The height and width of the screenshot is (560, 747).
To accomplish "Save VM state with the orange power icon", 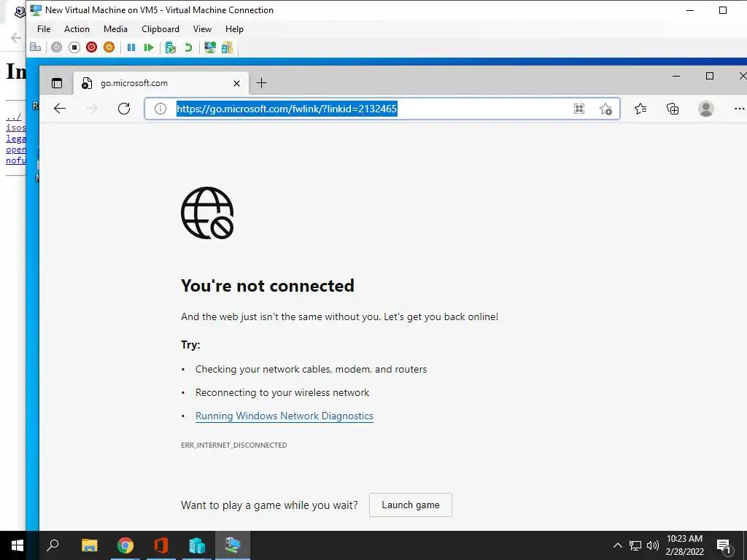I will point(109,47).
